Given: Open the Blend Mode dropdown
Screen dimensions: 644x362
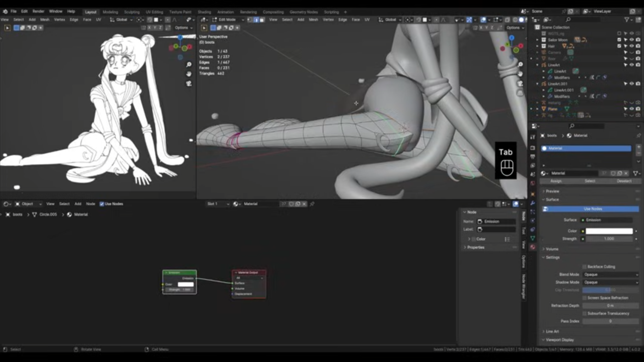Looking at the screenshot, I should click(610, 275).
